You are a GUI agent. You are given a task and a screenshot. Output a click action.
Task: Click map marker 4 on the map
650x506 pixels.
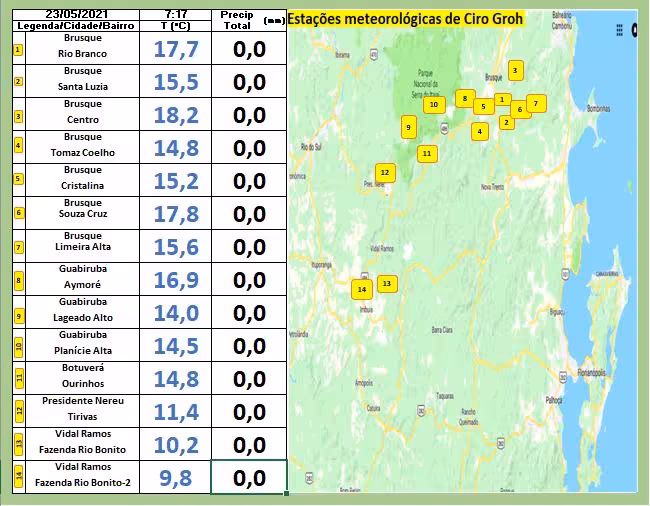tap(480, 130)
